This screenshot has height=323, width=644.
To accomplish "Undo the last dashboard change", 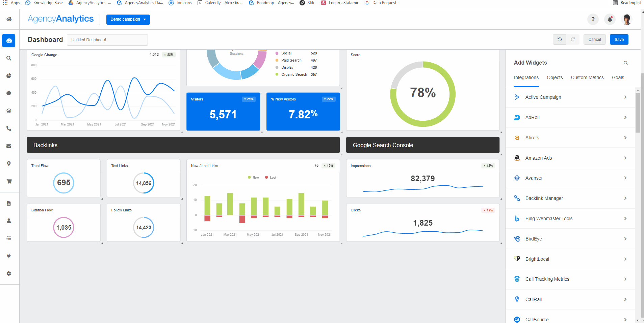I will coord(560,40).
